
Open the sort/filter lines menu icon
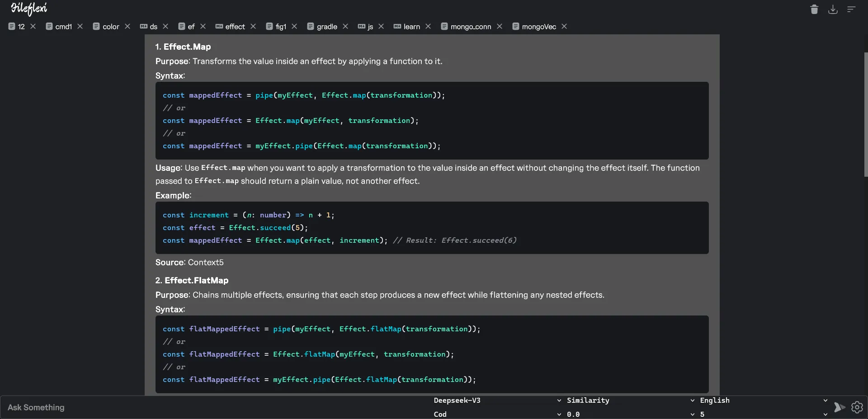click(x=851, y=9)
